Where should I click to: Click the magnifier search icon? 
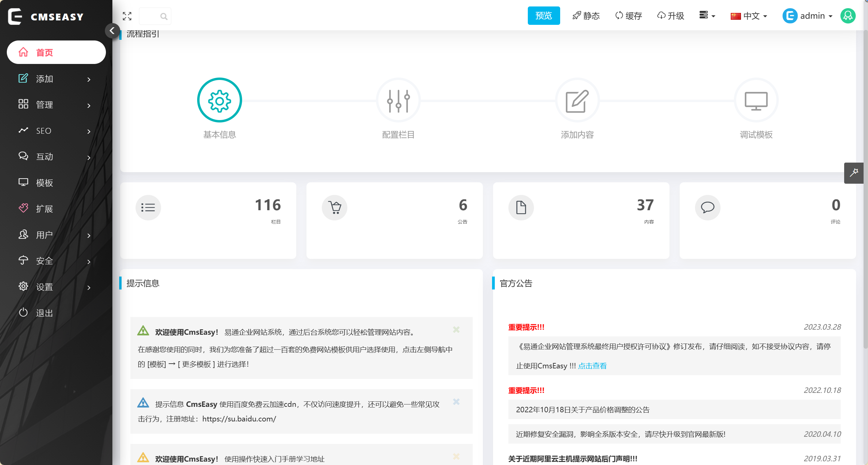coord(164,16)
